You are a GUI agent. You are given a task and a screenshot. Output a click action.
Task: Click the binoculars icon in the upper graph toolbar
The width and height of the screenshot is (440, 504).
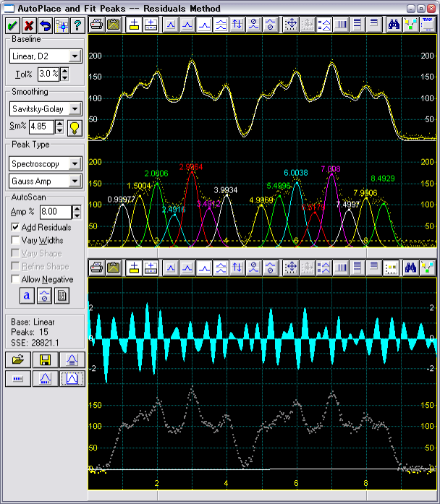(394, 24)
